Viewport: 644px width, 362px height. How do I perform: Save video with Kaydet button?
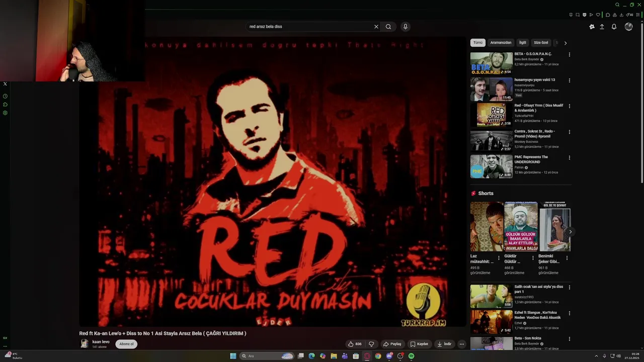pyautogui.click(x=419, y=344)
